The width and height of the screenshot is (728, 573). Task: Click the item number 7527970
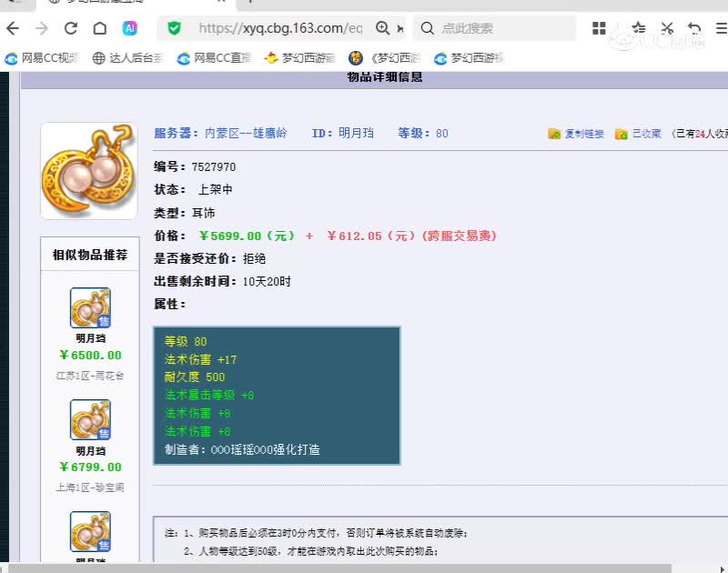point(214,167)
